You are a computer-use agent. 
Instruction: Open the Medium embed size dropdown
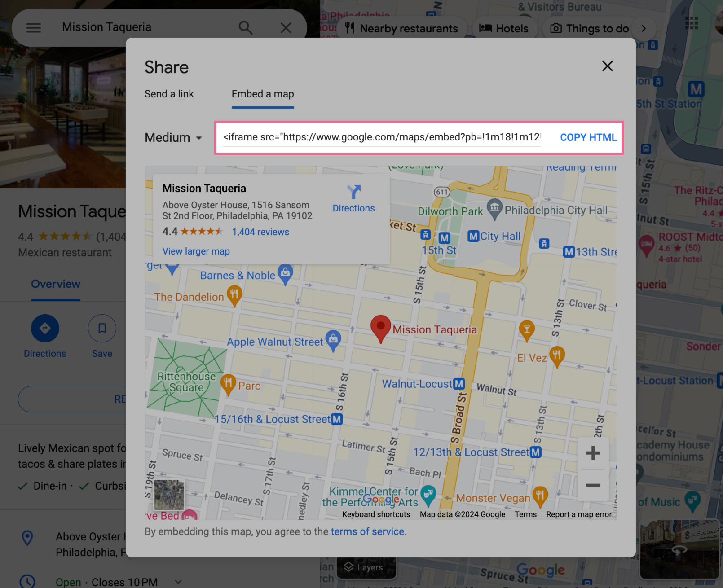(x=173, y=137)
